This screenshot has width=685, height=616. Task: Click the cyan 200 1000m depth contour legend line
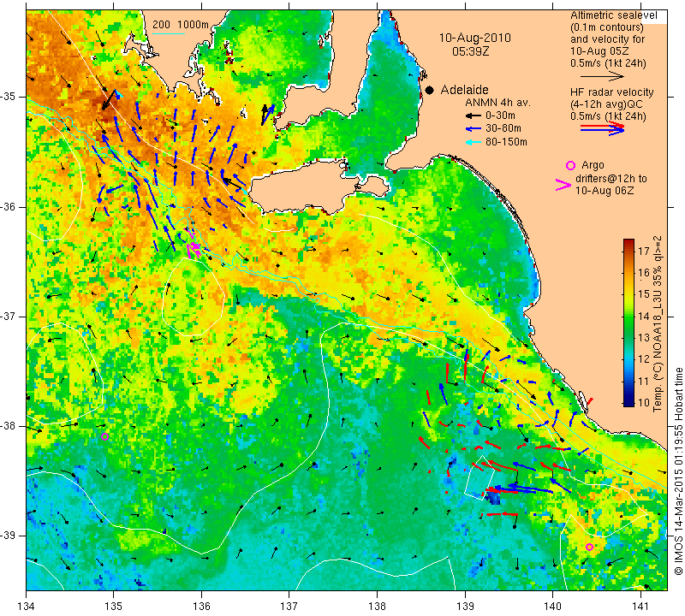click(x=168, y=33)
